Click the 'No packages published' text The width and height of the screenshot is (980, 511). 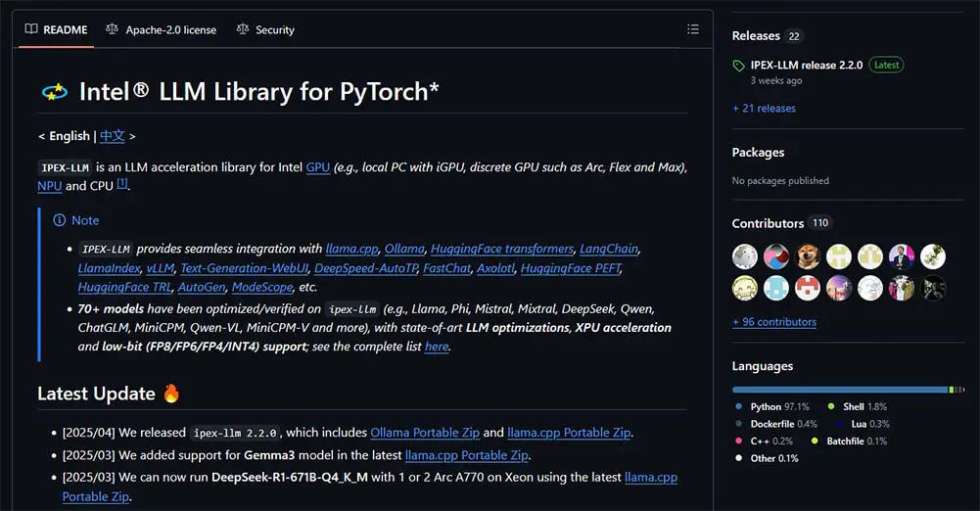click(x=780, y=180)
